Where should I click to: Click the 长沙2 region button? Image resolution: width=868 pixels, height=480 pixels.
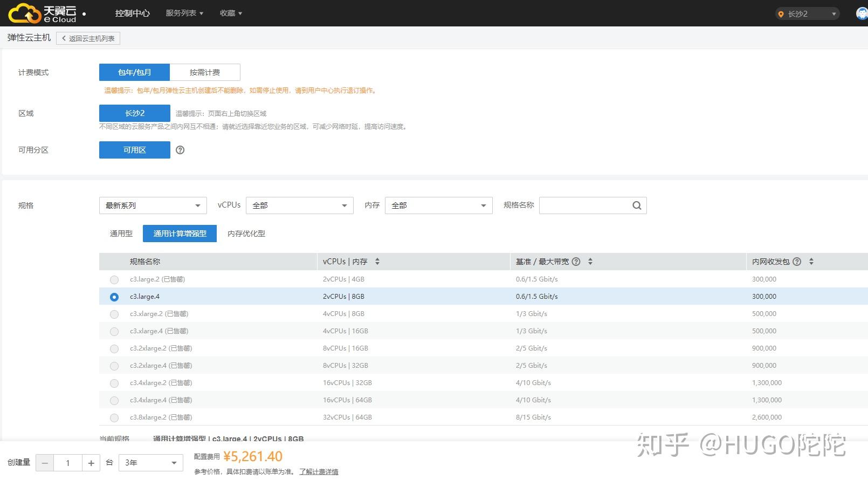click(x=135, y=113)
